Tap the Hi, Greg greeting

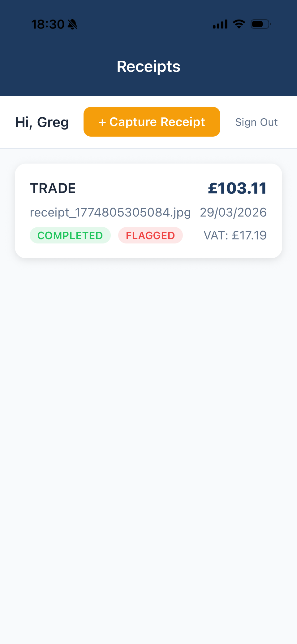click(x=42, y=122)
